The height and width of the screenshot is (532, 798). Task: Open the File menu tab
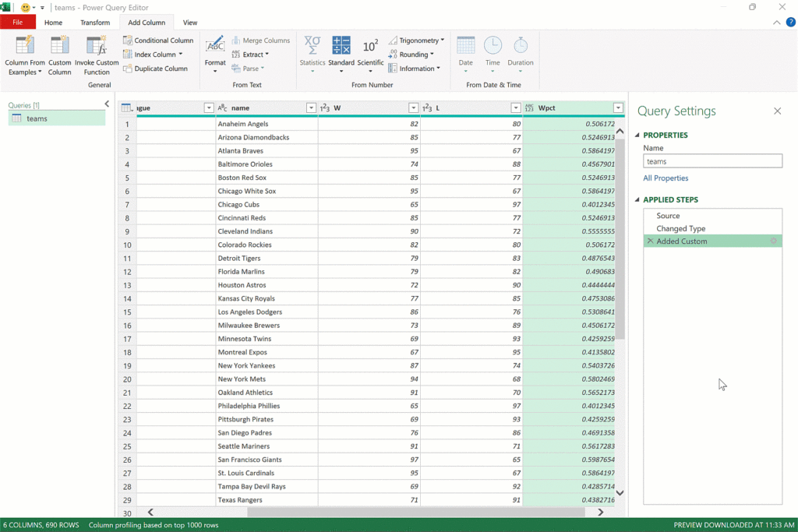point(18,23)
